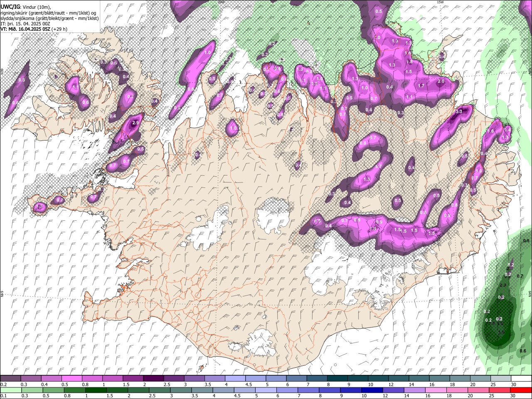532x399 pixels.
Task: Click the UWC/IG title text
Action: click(x=10, y=7)
